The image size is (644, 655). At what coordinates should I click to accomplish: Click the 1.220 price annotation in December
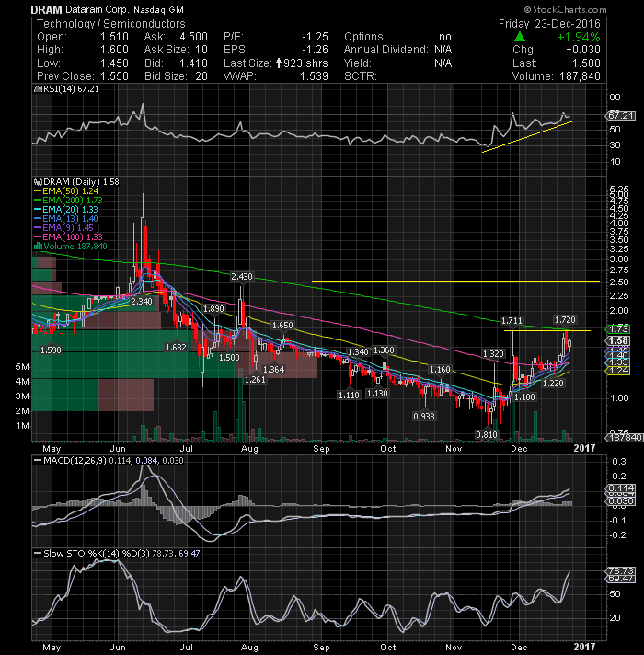pos(553,383)
